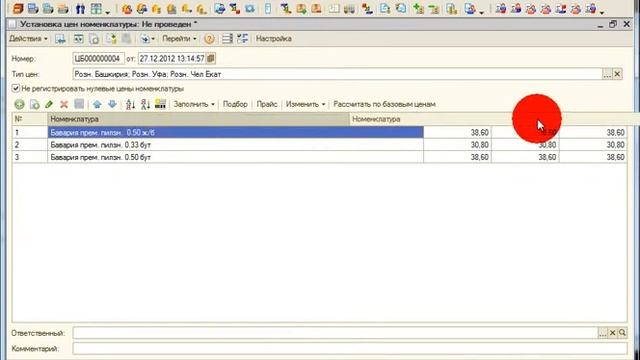
Task: Click the Подбор button
Action: pyautogui.click(x=235, y=104)
